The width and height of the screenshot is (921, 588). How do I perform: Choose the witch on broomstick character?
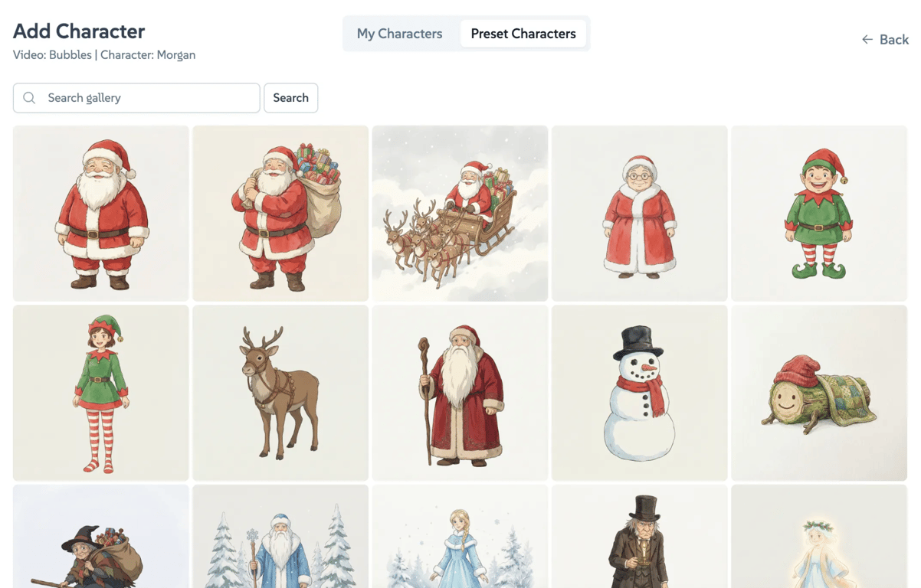click(101, 536)
